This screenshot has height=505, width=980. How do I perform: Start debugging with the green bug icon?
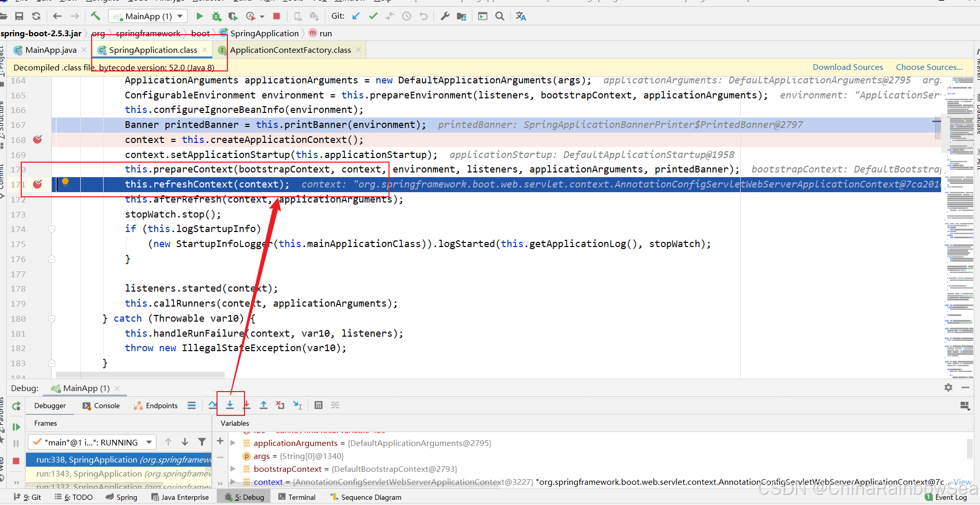[217, 16]
